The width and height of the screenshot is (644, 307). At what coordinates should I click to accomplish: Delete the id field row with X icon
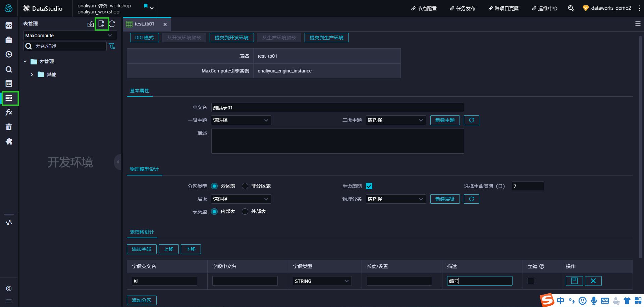[x=593, y=281]
